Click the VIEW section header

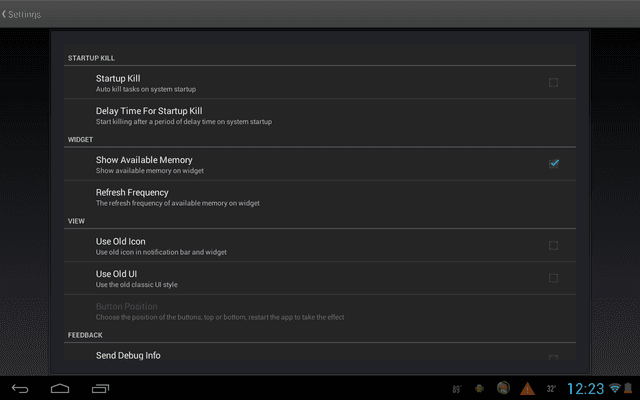click(76, 221)
